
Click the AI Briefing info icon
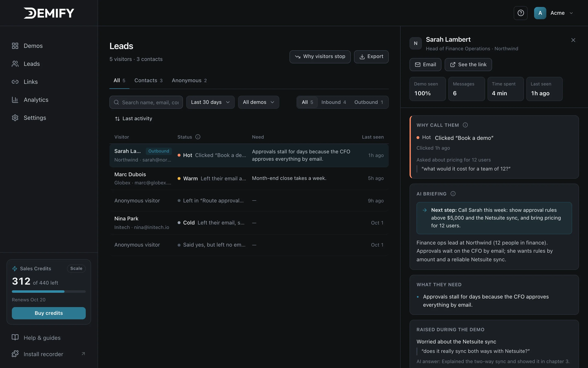click(453, 193)
